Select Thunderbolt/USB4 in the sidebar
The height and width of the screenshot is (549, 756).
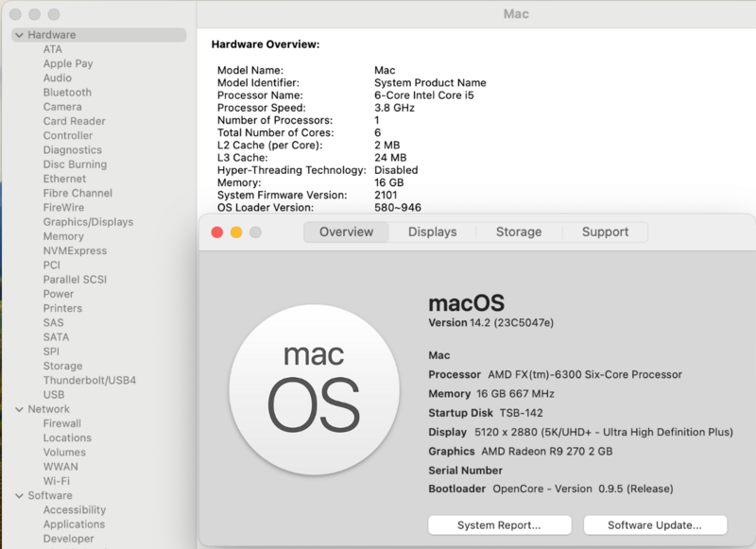point(90,380)
